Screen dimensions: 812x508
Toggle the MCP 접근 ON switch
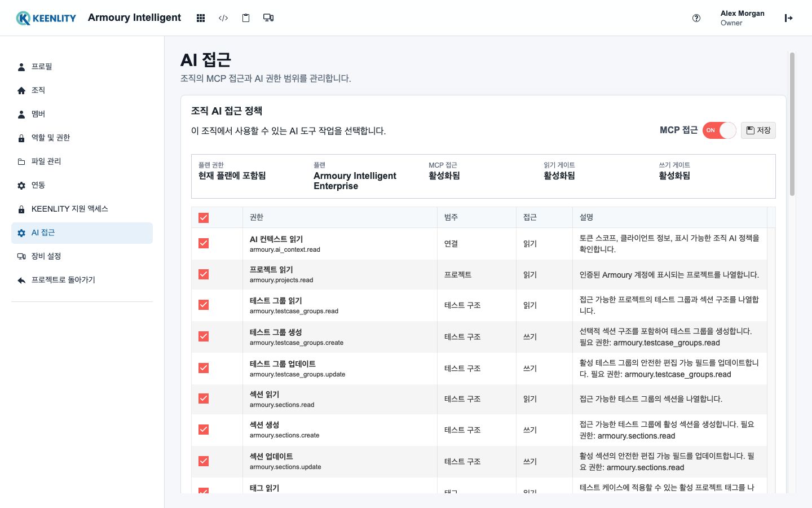pyautogui.click(x=719, y=130)
